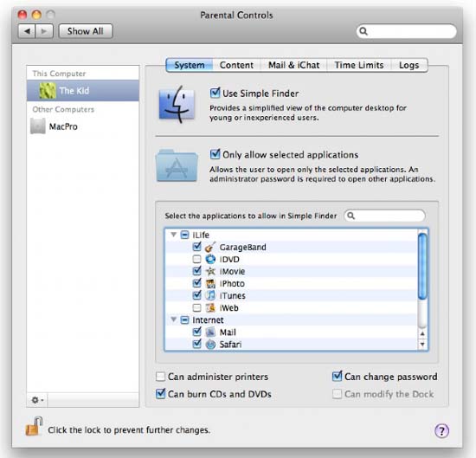476x458 pixels.
Task: Click the yellow minimize window button
Action: [36, 15]
